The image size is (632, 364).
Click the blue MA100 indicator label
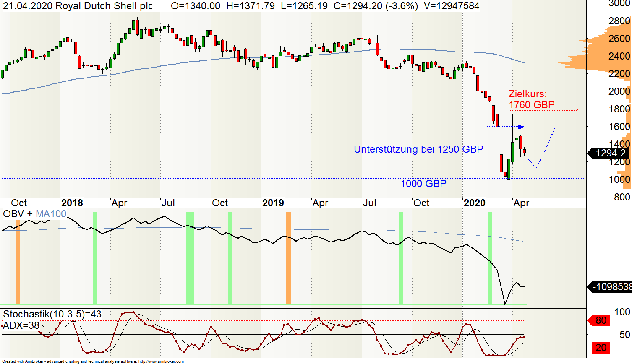click(51, 214)
